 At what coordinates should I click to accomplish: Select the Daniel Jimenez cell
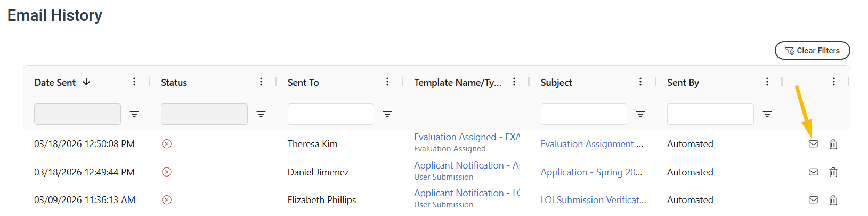click(x=318, y=172)
